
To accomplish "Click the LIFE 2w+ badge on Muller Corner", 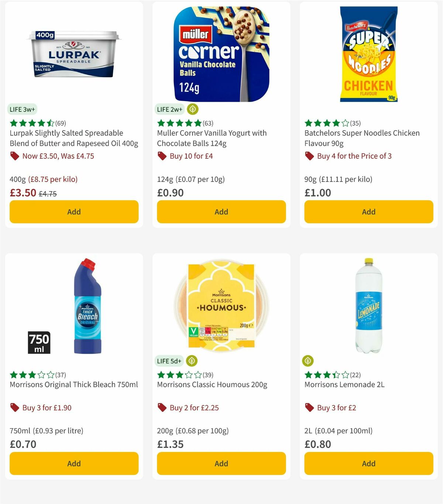I will 169,109.
